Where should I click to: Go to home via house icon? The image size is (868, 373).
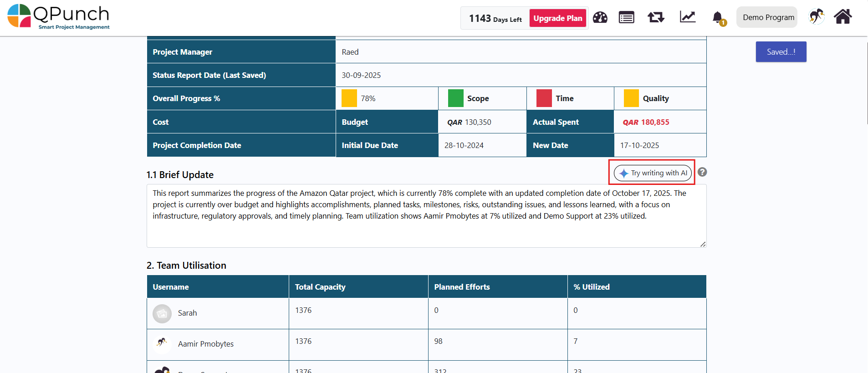tap(842, 17)
